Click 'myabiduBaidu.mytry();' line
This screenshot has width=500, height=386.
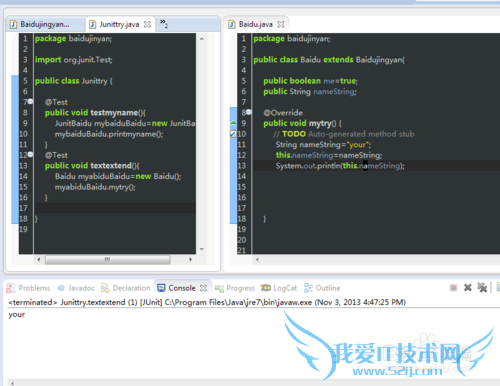pos(95,187)
